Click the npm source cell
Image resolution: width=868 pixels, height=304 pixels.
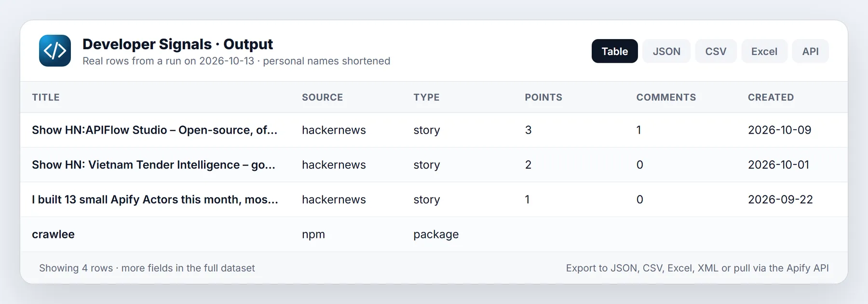[313, 235]
